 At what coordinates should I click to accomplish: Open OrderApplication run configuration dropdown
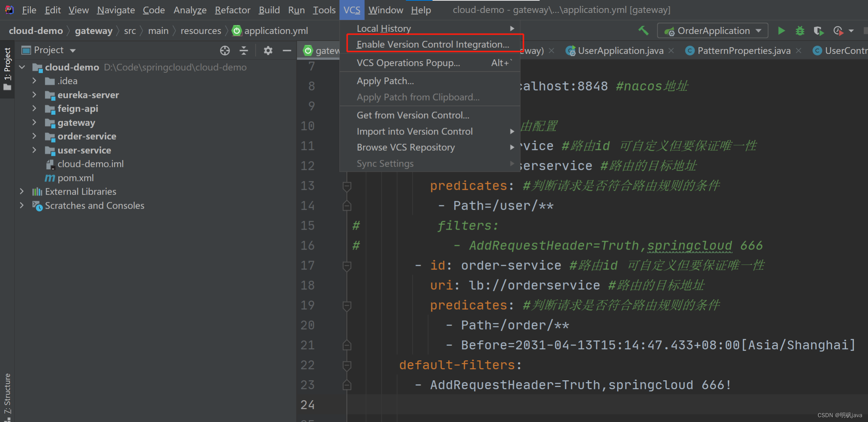(712, 31)
